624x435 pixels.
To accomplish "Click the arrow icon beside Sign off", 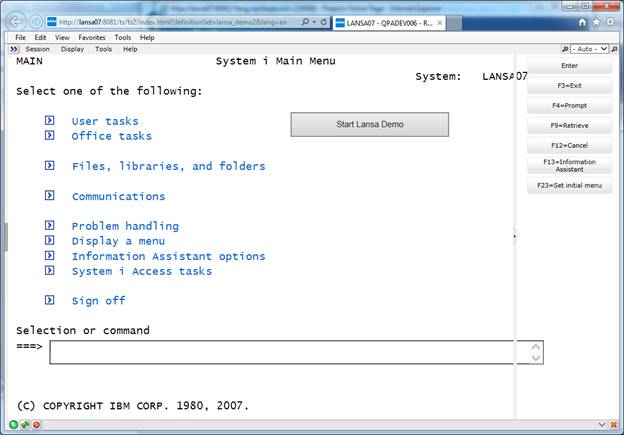I will [49, 300].
